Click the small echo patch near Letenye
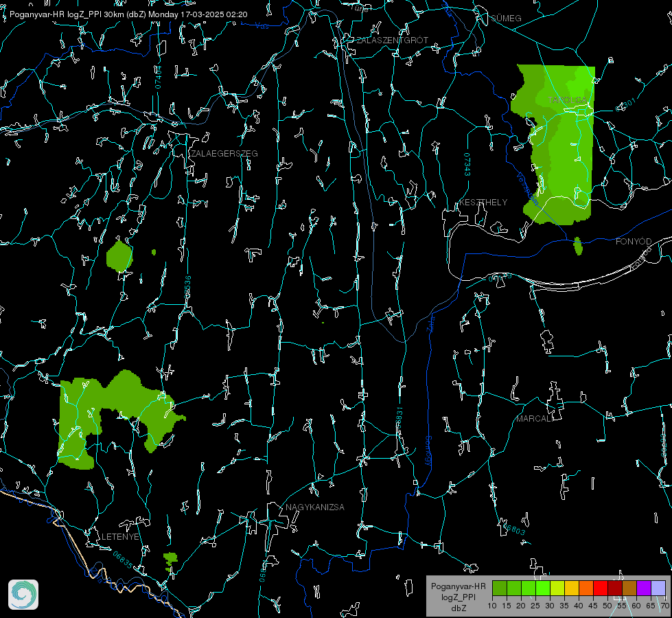Screen dimensions: 672x618 (x=170, y=561)
